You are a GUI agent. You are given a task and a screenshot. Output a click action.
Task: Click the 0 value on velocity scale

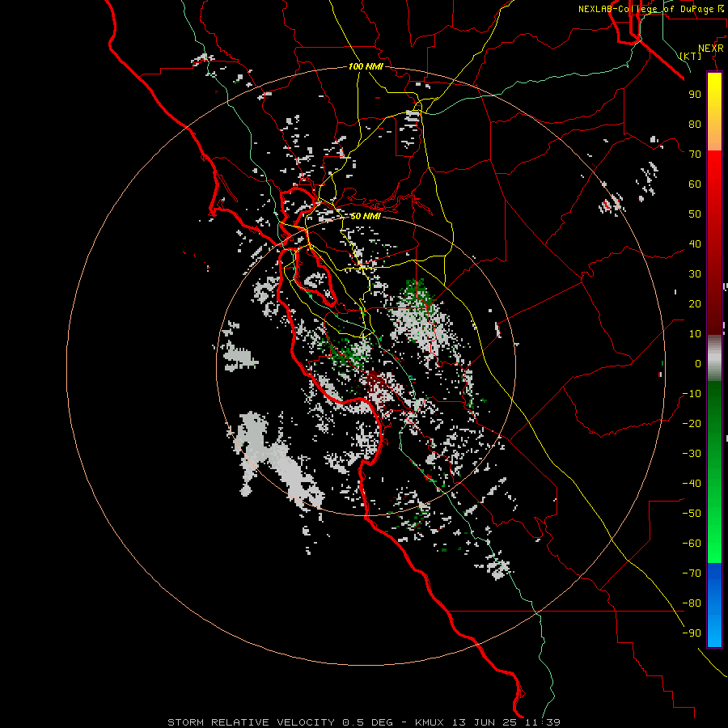[x=698, y=364]
